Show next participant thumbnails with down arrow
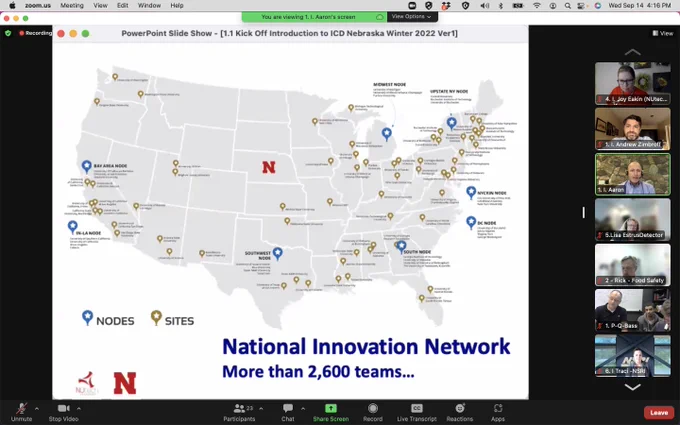680x425 pixels. [x=632, y=387]
